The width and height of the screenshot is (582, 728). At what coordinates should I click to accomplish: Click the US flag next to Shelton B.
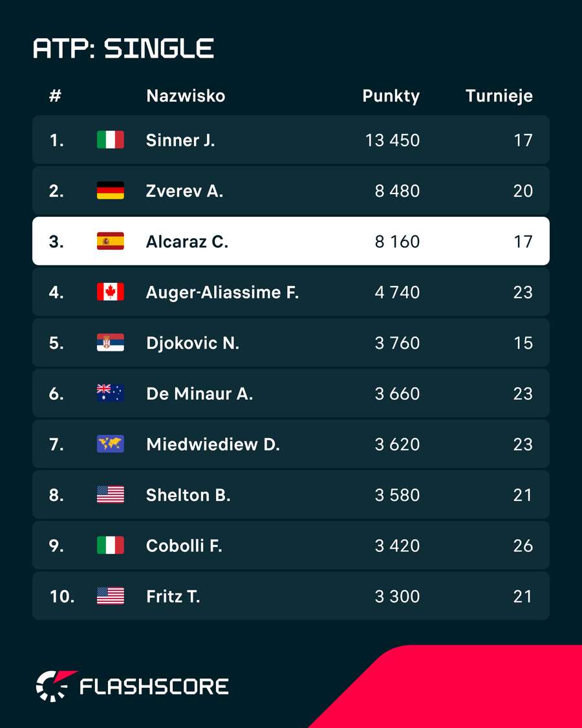click(111, 494)
